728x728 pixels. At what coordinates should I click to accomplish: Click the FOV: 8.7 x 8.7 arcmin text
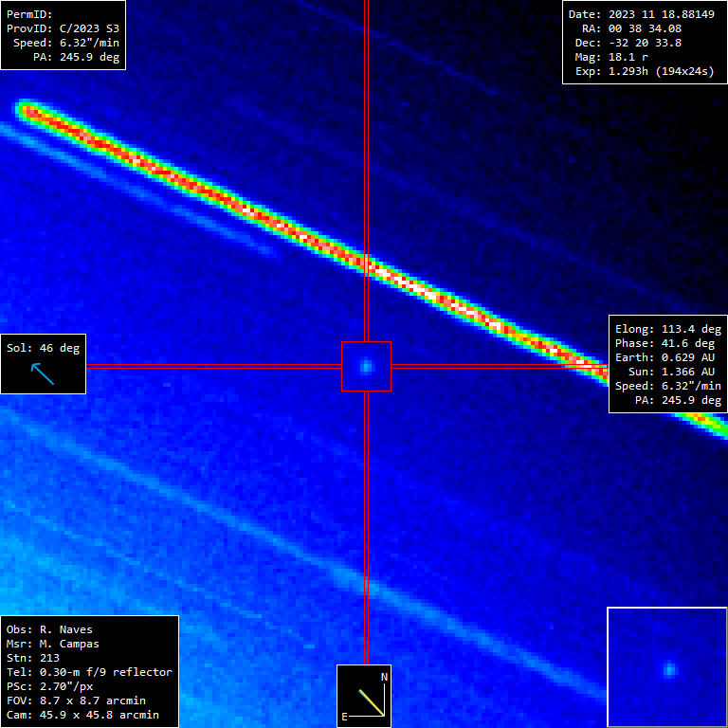tap(76, 701)
